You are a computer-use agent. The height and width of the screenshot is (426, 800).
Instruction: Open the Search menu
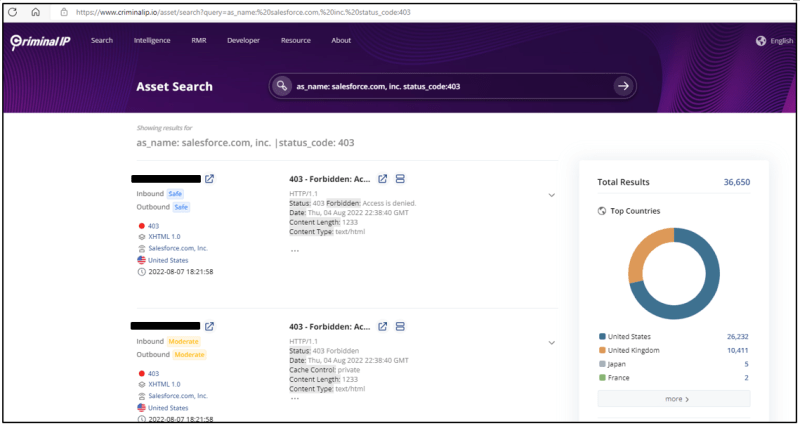102,40
